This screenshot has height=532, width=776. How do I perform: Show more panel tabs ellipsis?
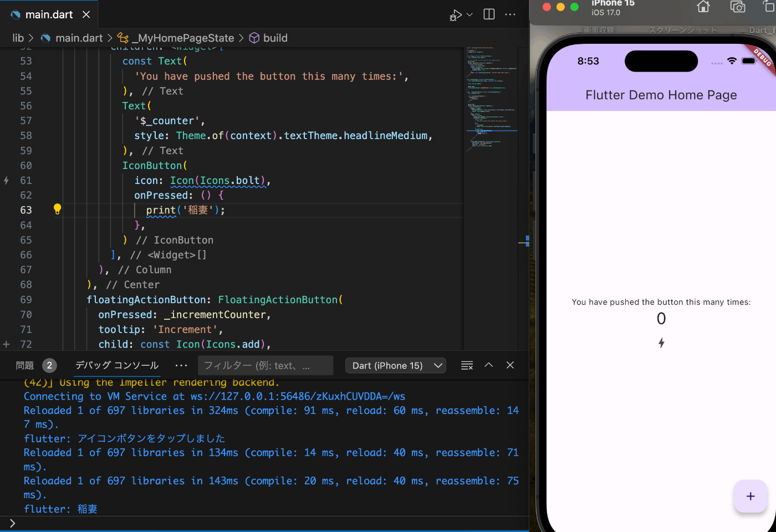tap(181, 365)
